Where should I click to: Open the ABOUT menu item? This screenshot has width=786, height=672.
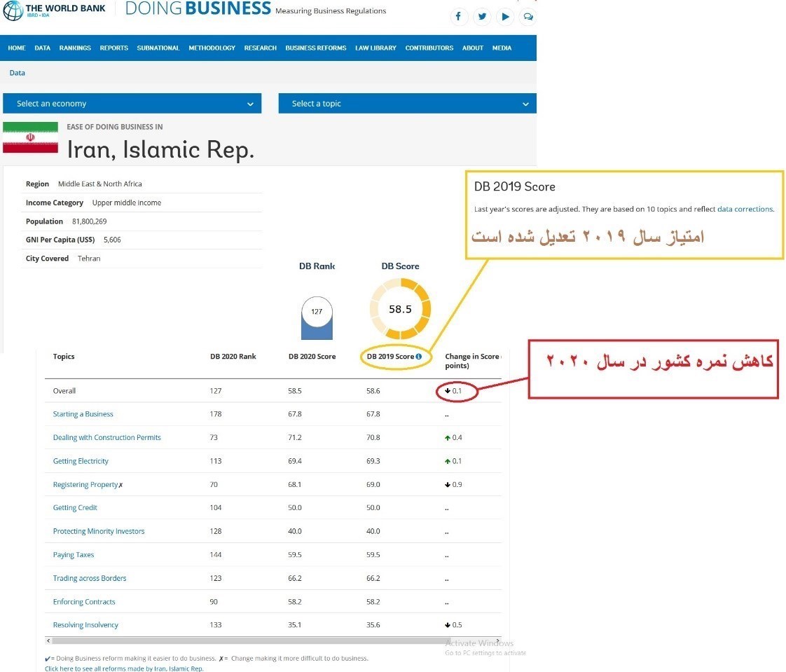pyautogui.click(x=473, y=48)
